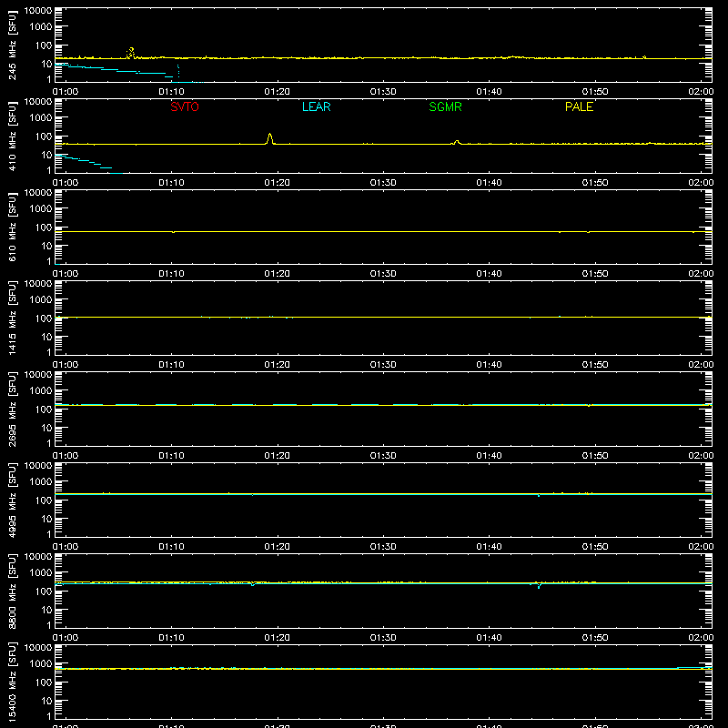Click 01:20 label under the 8800 MHz panel
Screen dimensions: 728x728
point(278,638)
